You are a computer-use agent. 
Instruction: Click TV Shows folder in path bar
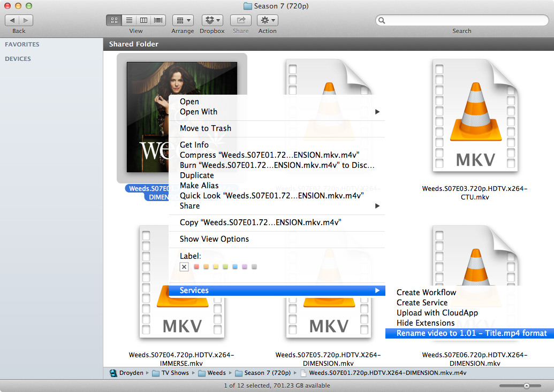(x=171, y=373)
